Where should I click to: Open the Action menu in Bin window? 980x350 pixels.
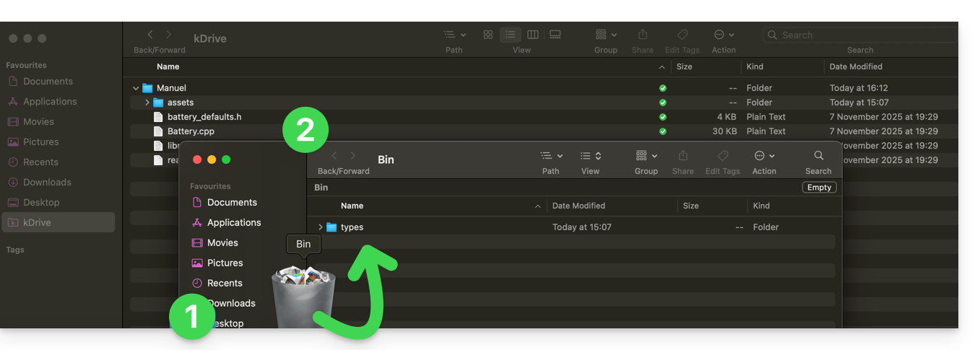click(x=764, y=156)
